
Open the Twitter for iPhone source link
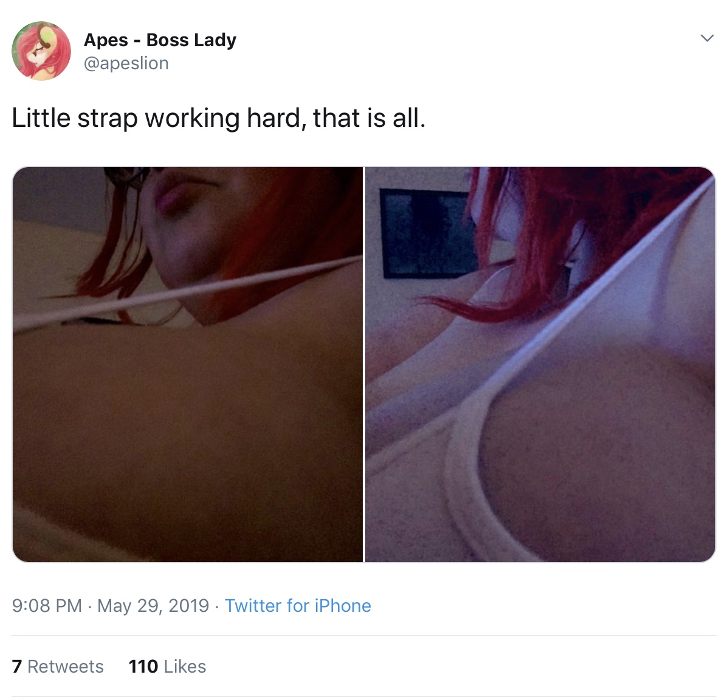coord(298,606)
